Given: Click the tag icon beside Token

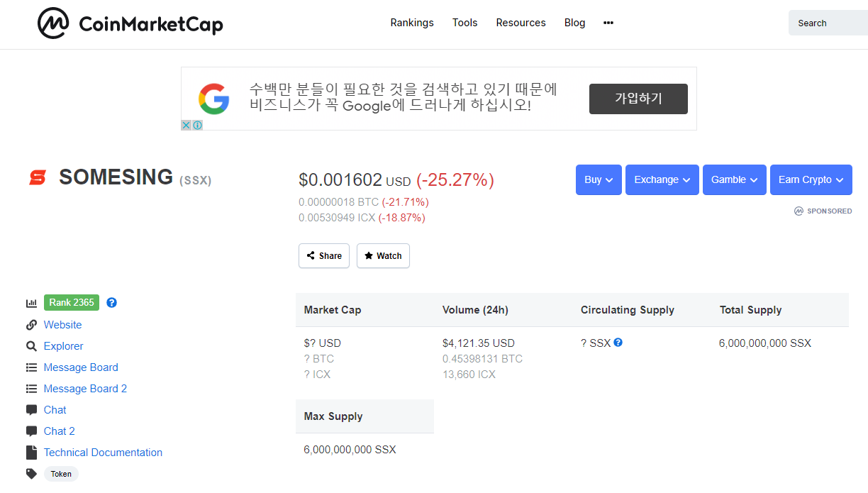Looking at the screenshot, I should coord(31,474).
